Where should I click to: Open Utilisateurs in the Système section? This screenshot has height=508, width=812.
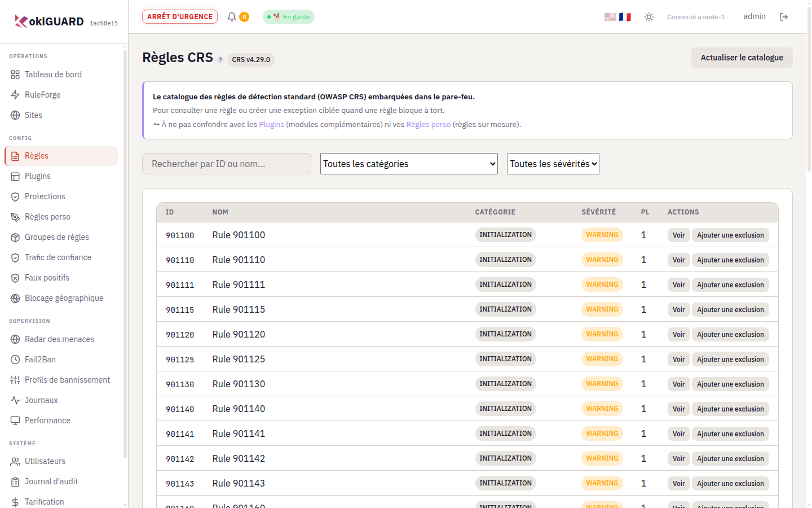pyautogui.click(x=61, y=461)
